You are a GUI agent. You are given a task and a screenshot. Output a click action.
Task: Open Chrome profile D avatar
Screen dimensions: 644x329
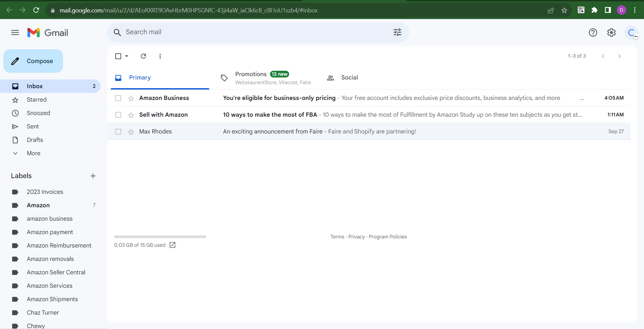tap(622, 10)
